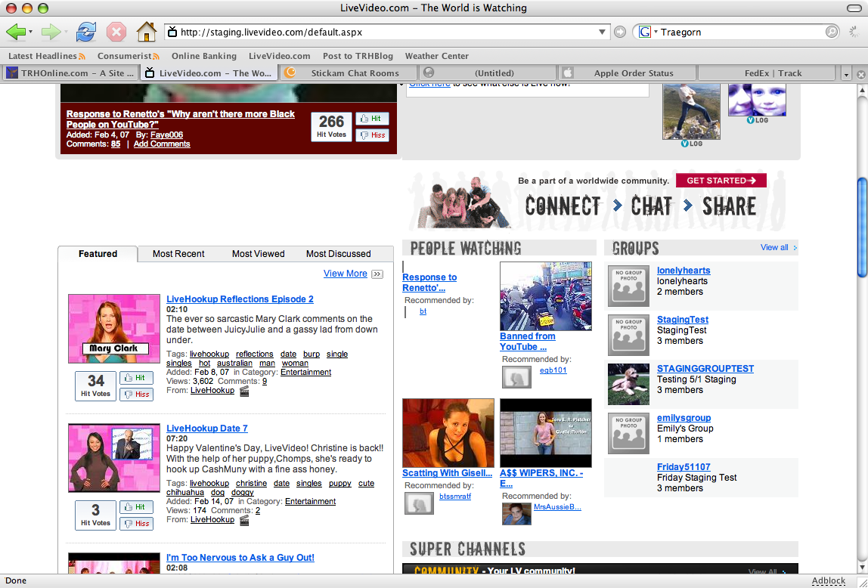Go forward with the Forward arrow
The height and width of the screenshot is (588, 868).
51,32
